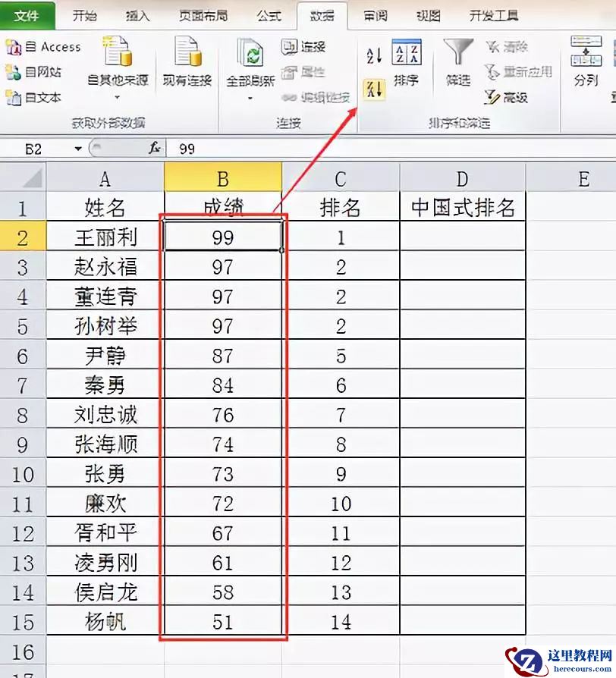
Task: Select the name cell 侯启龙
Action: coord(105,591)
